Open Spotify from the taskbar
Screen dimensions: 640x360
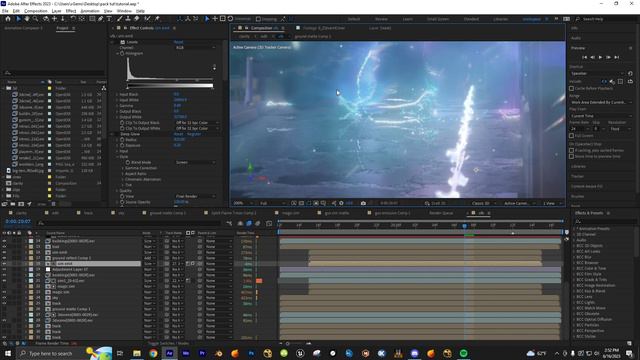[x=463, y=353]
